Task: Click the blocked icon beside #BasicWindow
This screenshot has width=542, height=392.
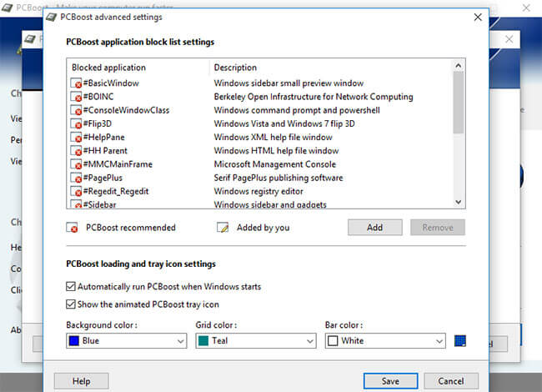Action: 76,83
